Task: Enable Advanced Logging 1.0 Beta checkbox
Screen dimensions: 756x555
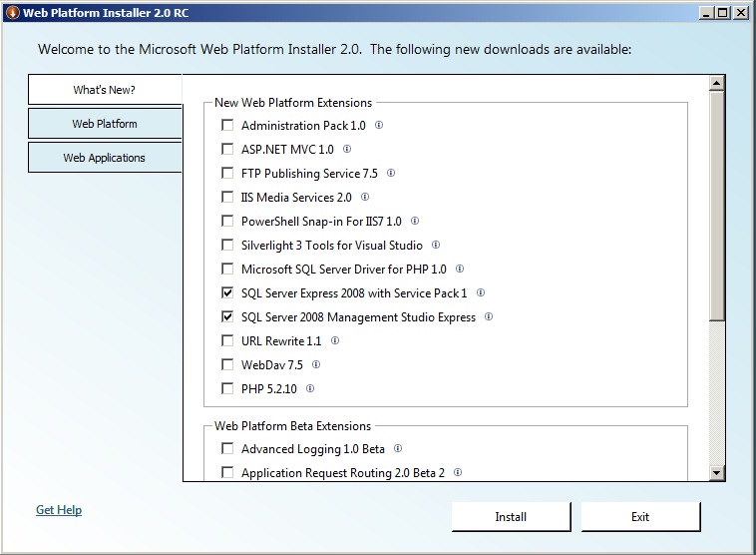Action: pyautogui.click(x=227, y=448)
